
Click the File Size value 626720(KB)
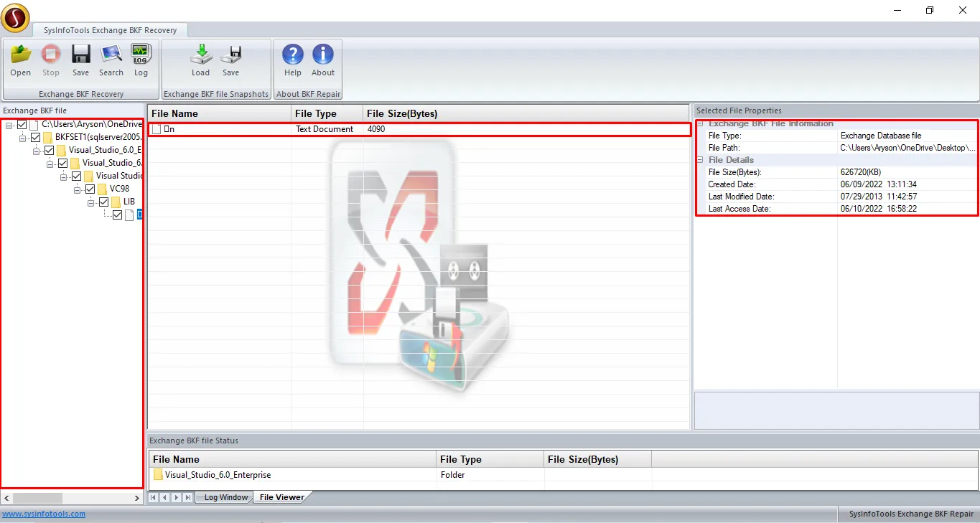coord(861,172)
